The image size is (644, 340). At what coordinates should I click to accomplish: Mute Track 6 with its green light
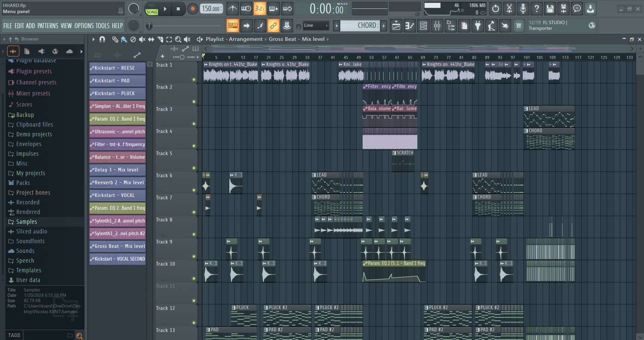194,190
